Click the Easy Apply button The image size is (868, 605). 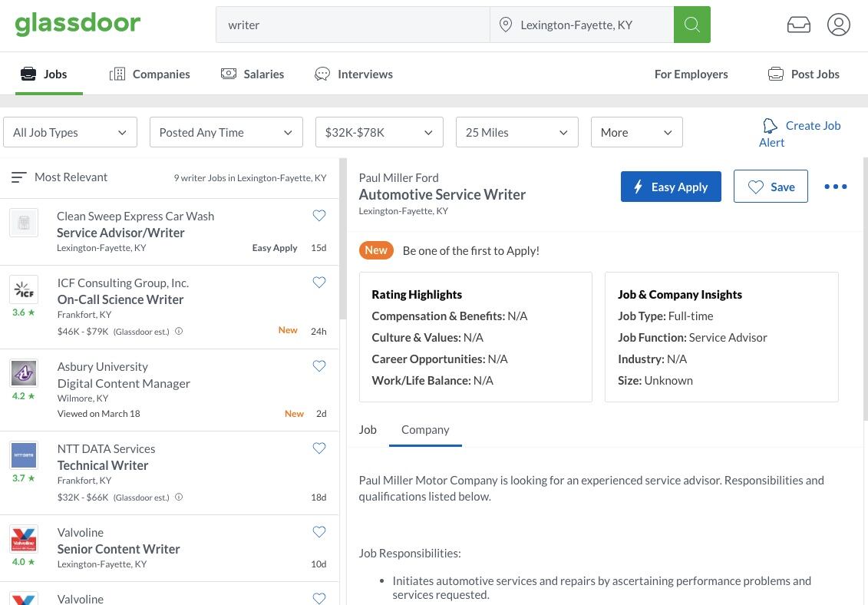(x=670, y=187)
